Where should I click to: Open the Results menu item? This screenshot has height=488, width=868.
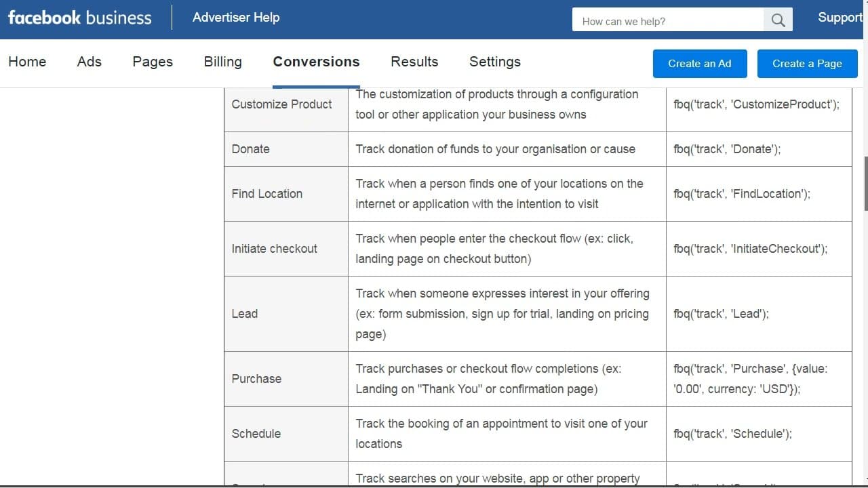click(x=414, y=62)
